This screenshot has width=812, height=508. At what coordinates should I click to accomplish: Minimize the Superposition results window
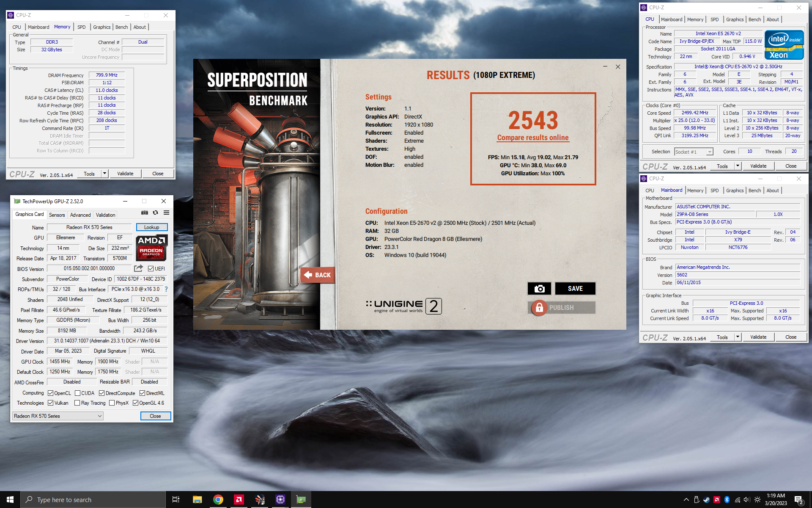(605, 66)
